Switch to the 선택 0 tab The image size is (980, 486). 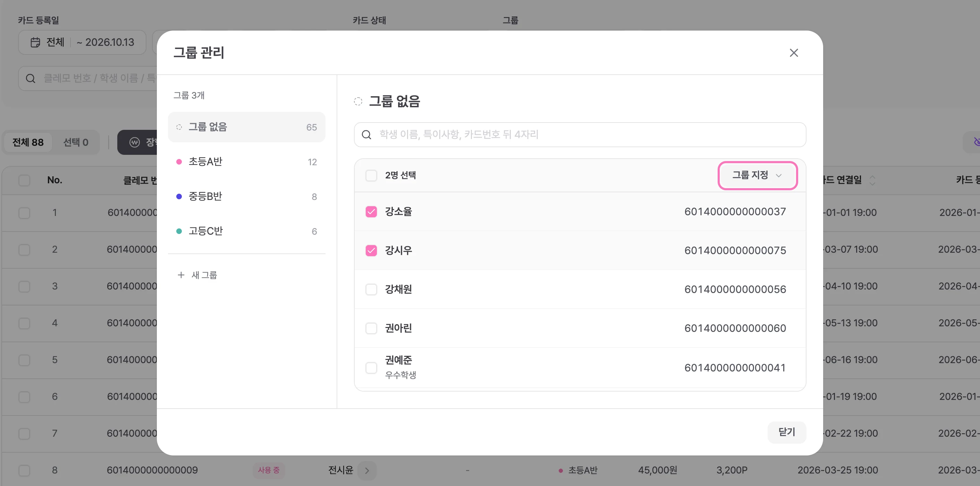coord(75,142)
